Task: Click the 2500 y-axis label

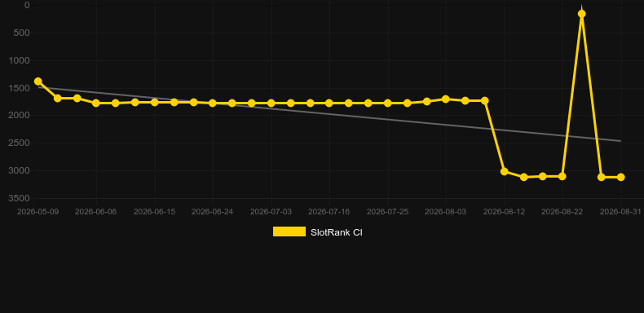Action: pos(20,143)
